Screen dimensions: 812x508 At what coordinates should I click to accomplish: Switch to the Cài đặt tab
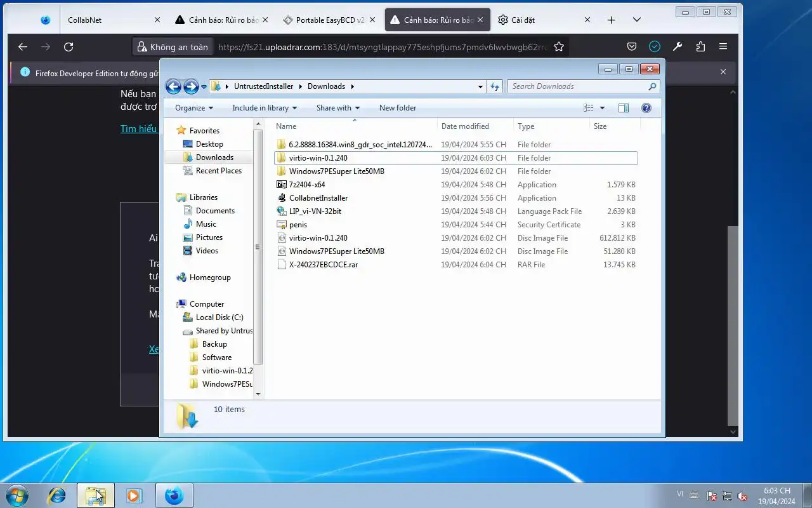click(x=544, y=20)
